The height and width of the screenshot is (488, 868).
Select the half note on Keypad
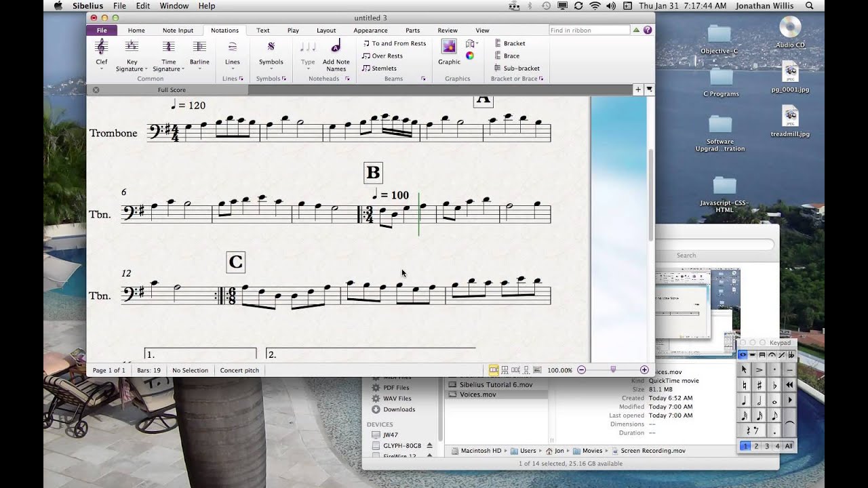(x=759, y=401)
